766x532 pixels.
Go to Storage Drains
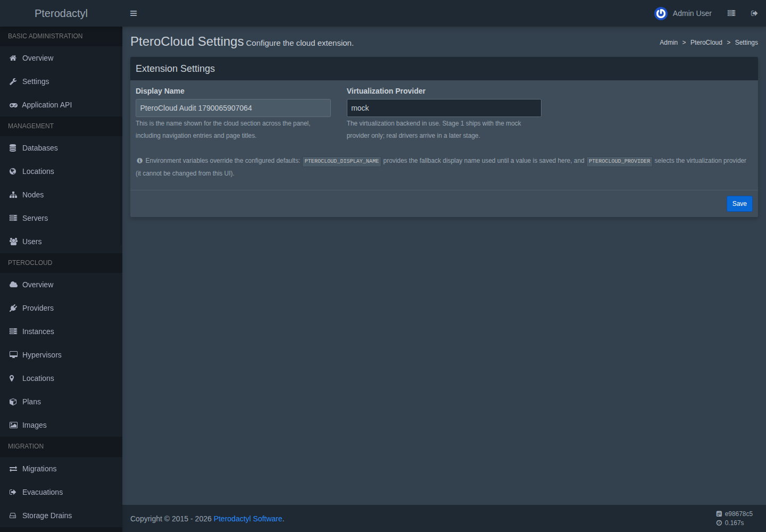(61, 516)
